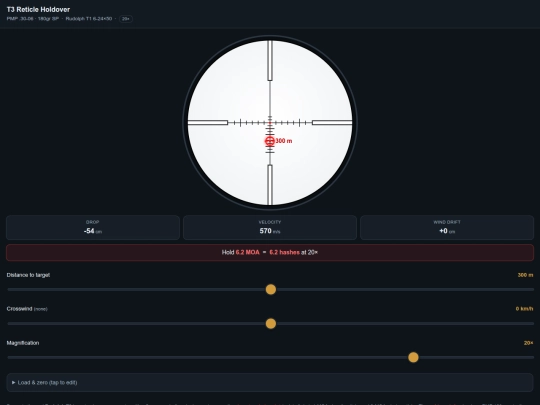Click the T3 Reticle Holdover title

click(x=38, y=9)
